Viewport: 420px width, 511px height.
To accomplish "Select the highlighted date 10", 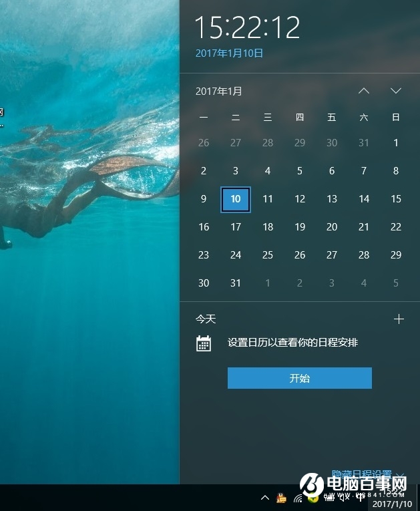I will 236,199.
